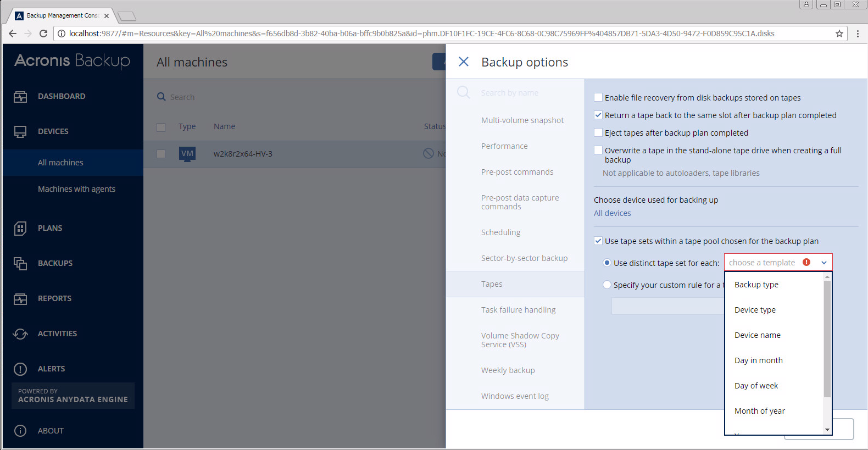Click the dropdown list scroll down arrow

pos(827,430)
